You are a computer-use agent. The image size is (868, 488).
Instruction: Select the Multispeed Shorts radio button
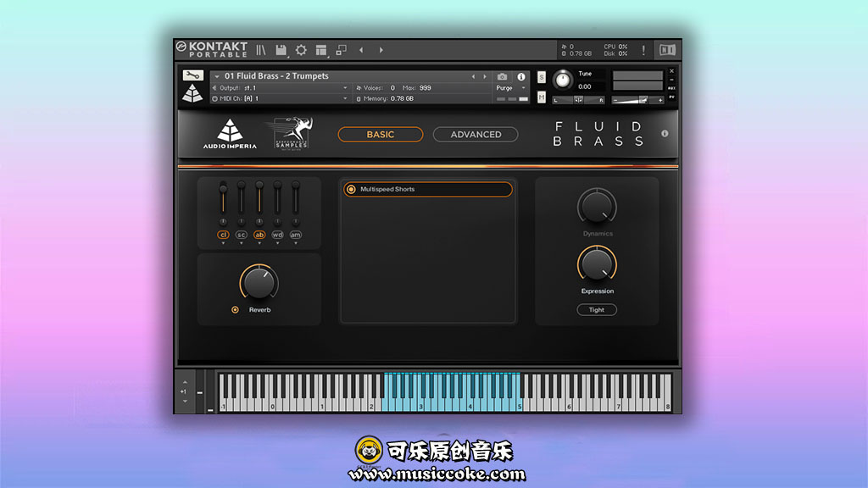(351, 189)
